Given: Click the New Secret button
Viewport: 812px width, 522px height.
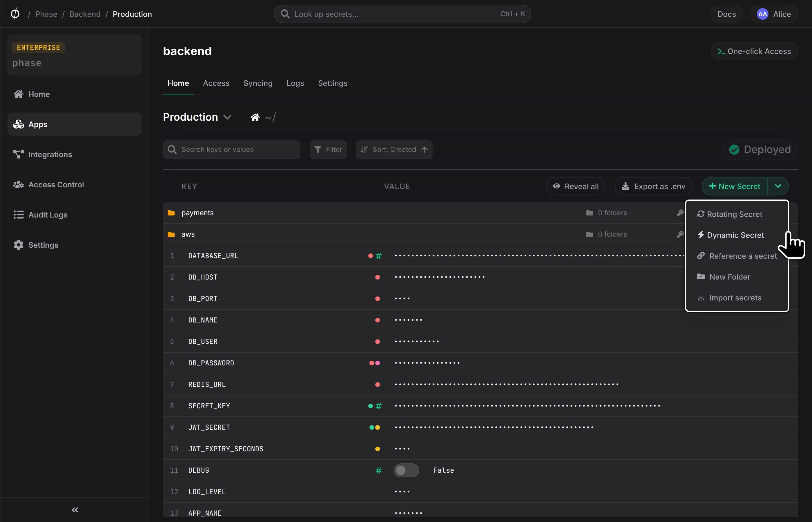Looking at the screenshot, I should tap(734, 186).
